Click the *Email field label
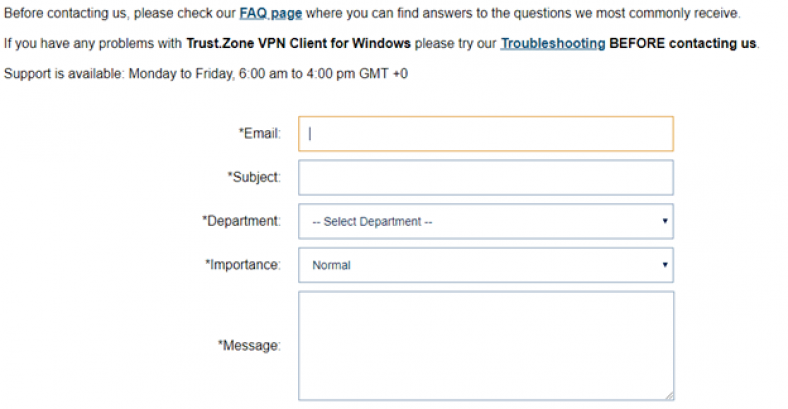The image size is (788, 409). click(x=259, y=133)
